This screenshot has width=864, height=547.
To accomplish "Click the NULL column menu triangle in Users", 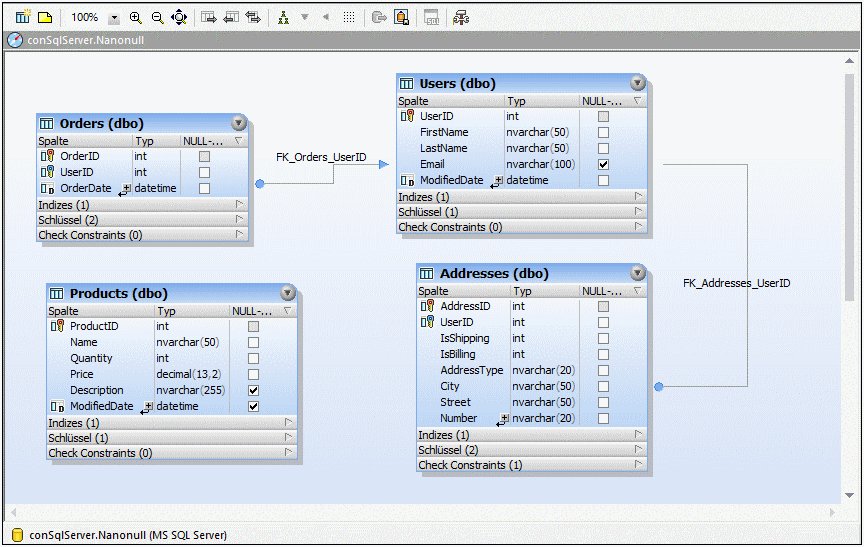I will (638, 101).
